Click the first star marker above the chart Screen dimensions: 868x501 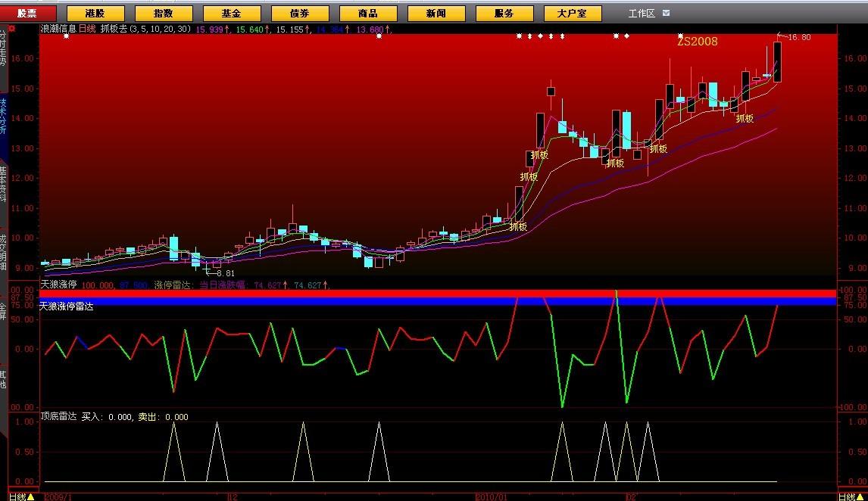pyautogui.click(x=66, y=36)
